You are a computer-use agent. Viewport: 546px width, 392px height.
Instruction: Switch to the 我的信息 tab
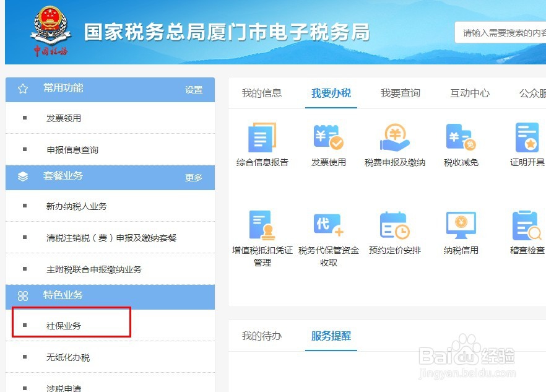coord(262,93)
